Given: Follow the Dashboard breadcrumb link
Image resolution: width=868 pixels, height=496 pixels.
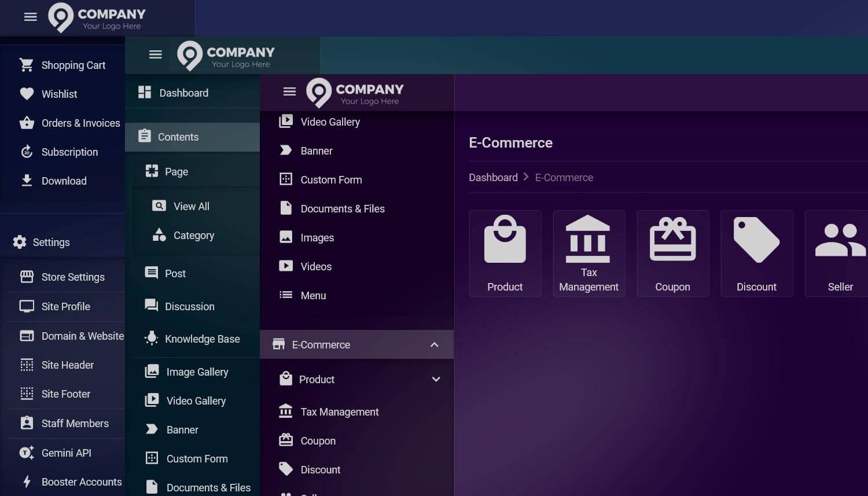Looking at the screenshot, I should 493,177.
